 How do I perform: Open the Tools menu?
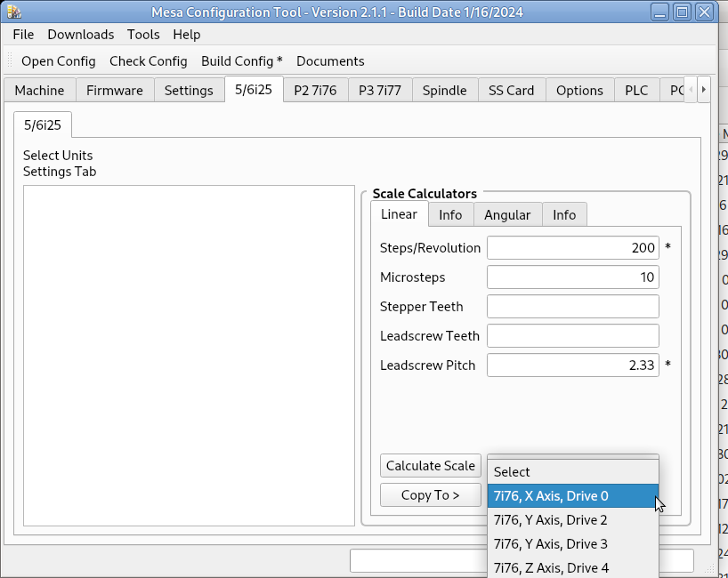coord(143,35)
